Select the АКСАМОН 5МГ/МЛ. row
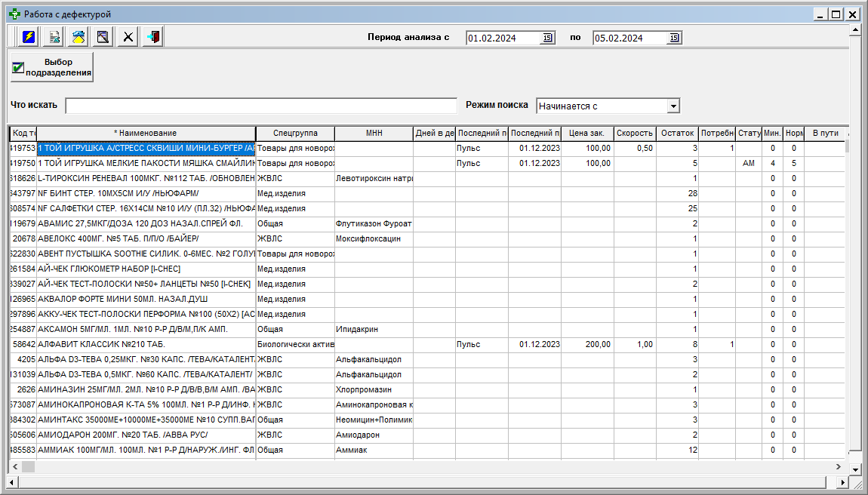Screen dimensions: 868x495 tap(427, 330)
